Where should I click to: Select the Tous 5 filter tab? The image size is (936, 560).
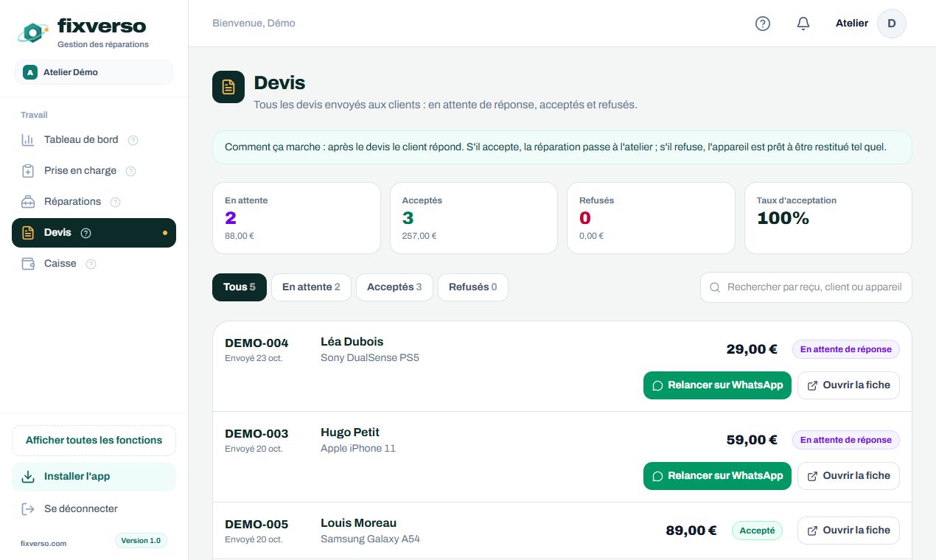pos(240,287)
